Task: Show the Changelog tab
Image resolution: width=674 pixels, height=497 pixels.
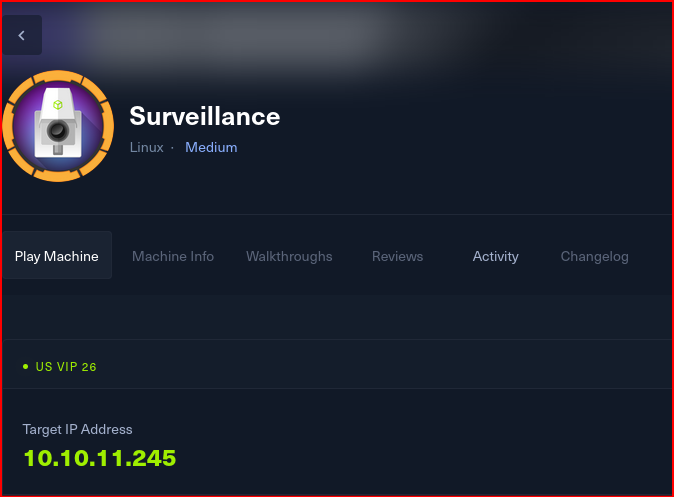Action: coord(594,256)
